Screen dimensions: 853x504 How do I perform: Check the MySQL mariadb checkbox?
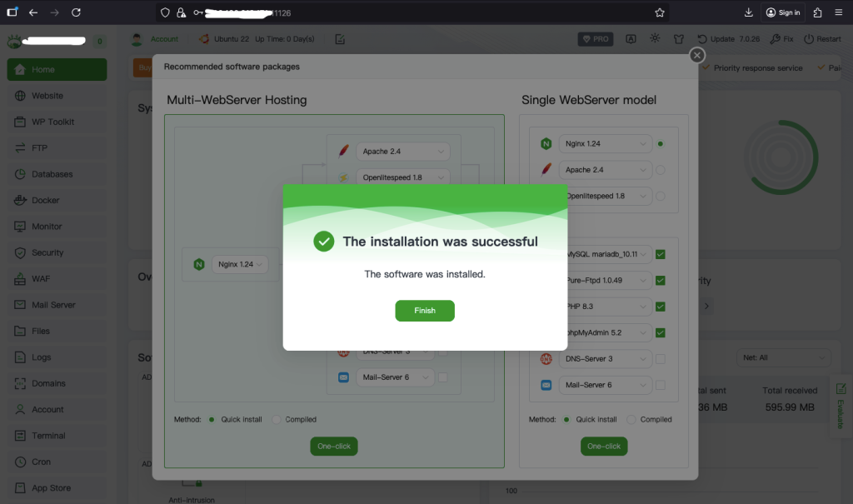click(x=661, y=254)
